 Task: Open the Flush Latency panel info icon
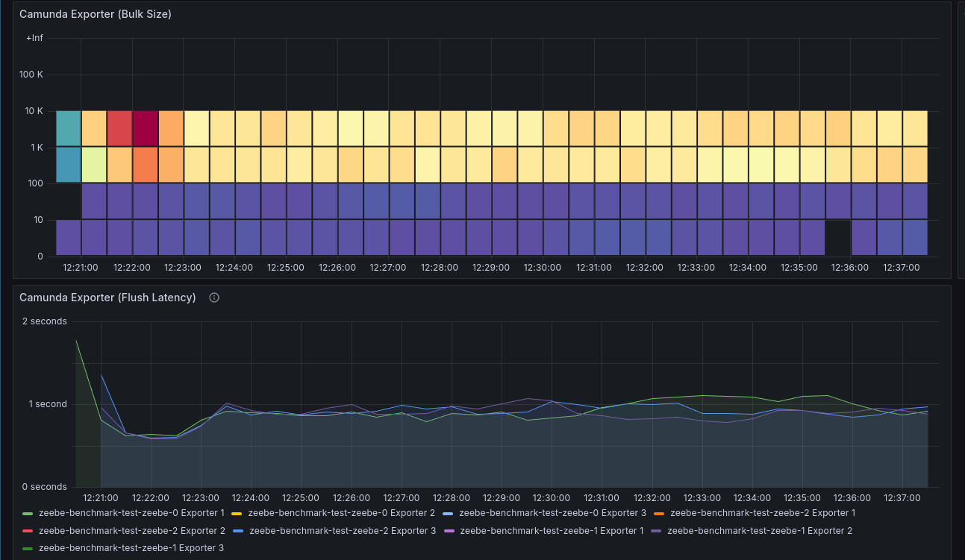214,298
